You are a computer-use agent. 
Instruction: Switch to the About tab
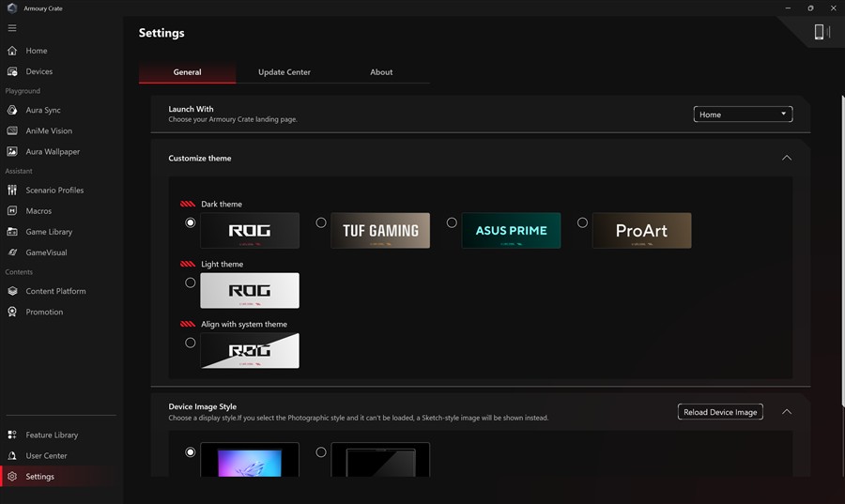click(381, 72)
